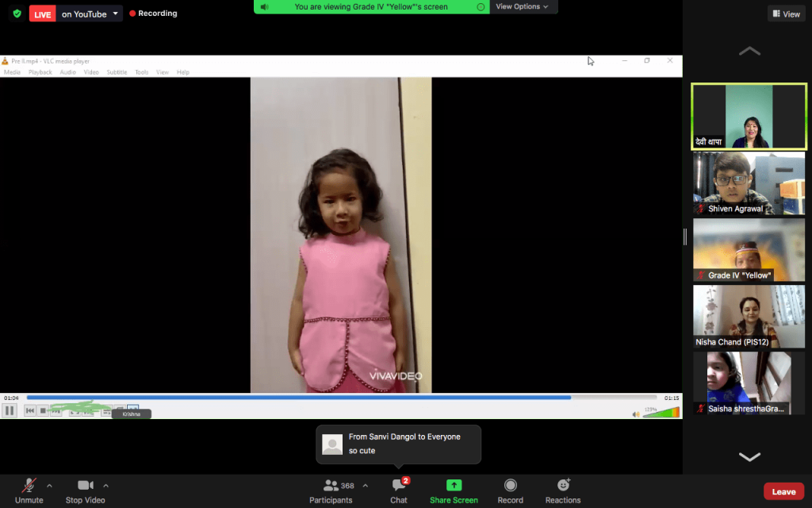The image size is (812, 508).
Task: Expand the LIVE on YouTube dropdown
Action: click(x=116, y=13)
